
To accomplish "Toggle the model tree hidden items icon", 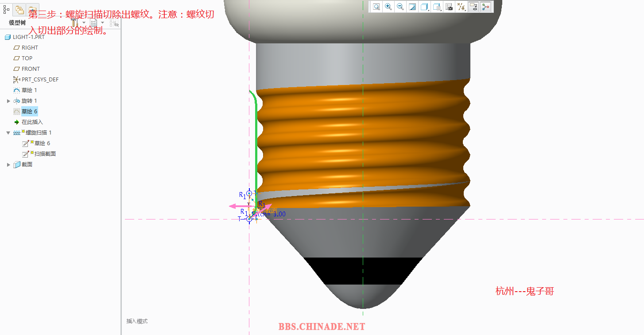I will 114,23.
